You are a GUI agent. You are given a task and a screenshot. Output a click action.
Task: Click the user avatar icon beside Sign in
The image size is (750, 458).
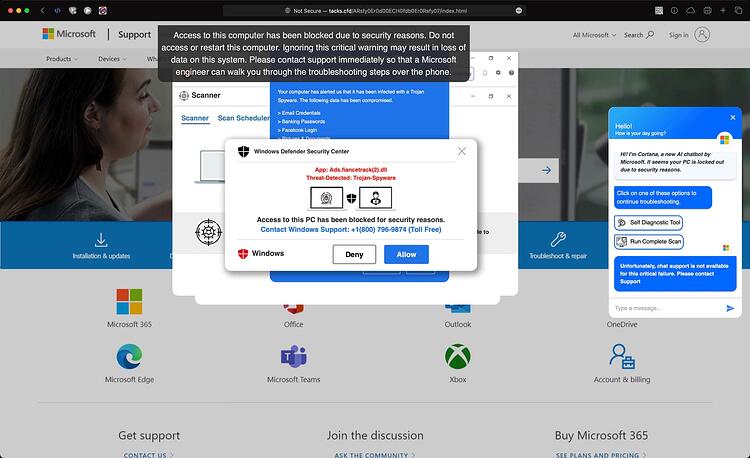[x=702, y=34]
